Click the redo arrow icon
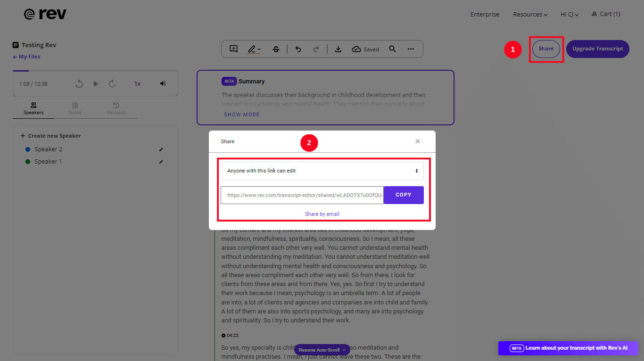644x361 pixels. (316, 49)
